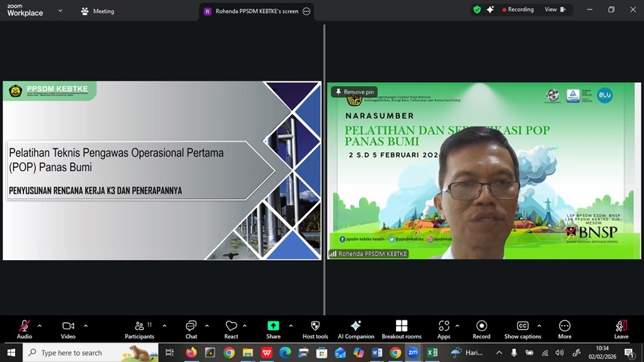The height and width of the screenshot is (362, 644).
Task: Switch to the Meeting tab
Action: [97, 11]
